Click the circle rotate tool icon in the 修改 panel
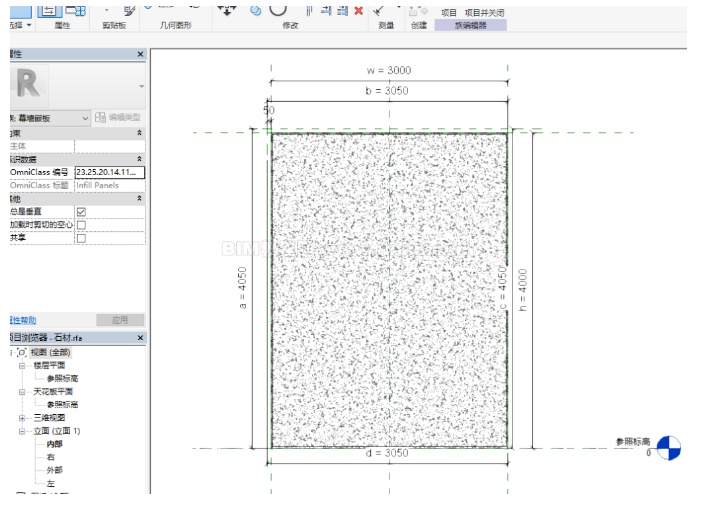 278,9
